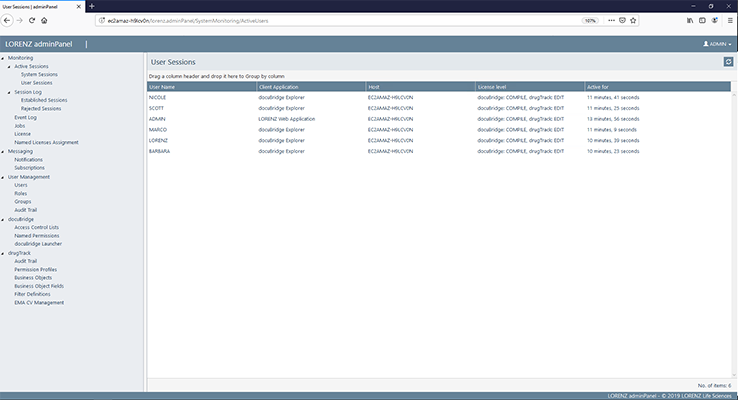Image resolution: width=738 pixels, height=400 pixels.
Task: Select the MARCO user row
Action: point(439,130)
